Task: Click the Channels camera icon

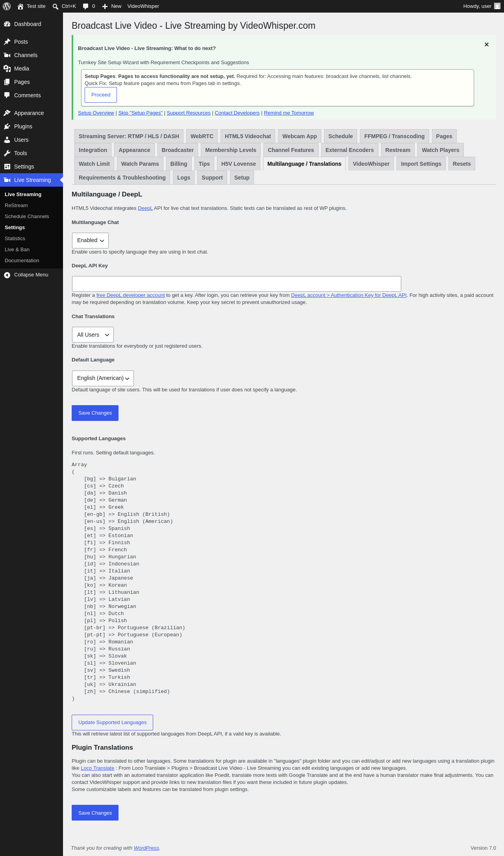Action: point(7,55)
